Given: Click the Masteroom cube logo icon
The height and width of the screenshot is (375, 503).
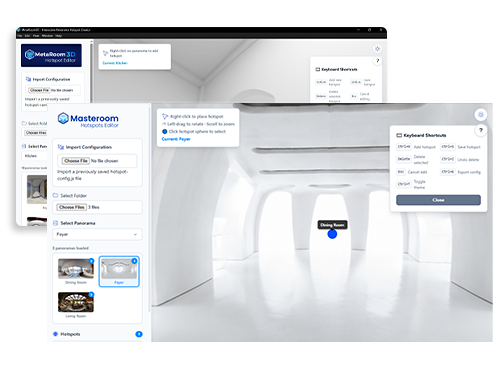Looking at the screenshot, I should (x=63, y=118).
